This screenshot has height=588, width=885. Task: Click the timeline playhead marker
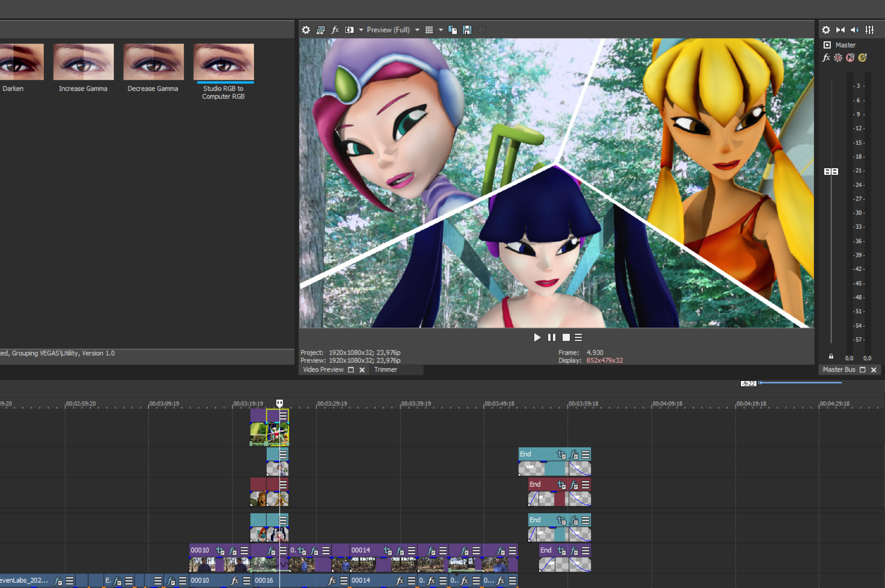280,403
